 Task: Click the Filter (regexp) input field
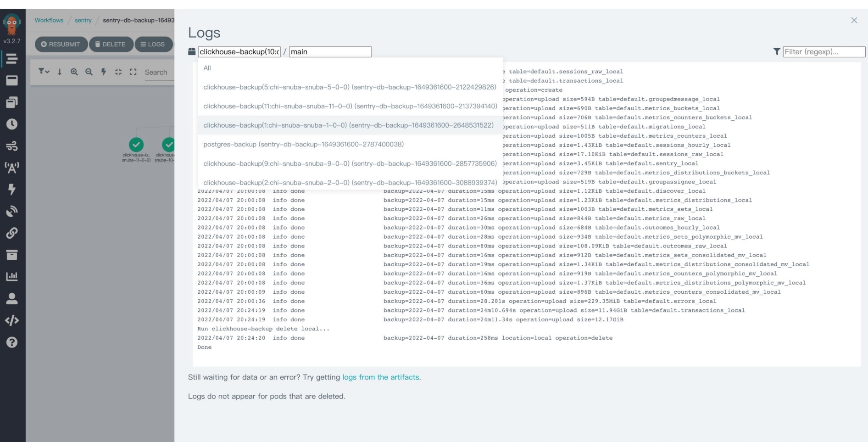(x=824, y=52)
